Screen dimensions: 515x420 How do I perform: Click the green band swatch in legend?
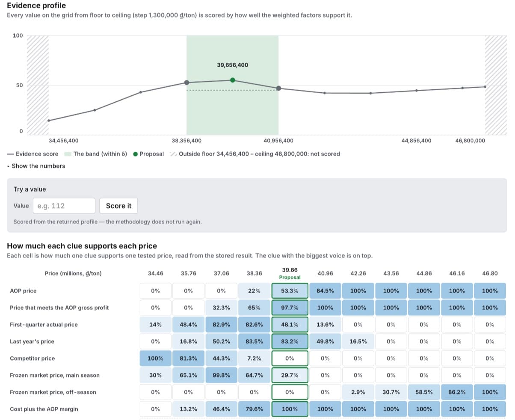pos(68,154)
